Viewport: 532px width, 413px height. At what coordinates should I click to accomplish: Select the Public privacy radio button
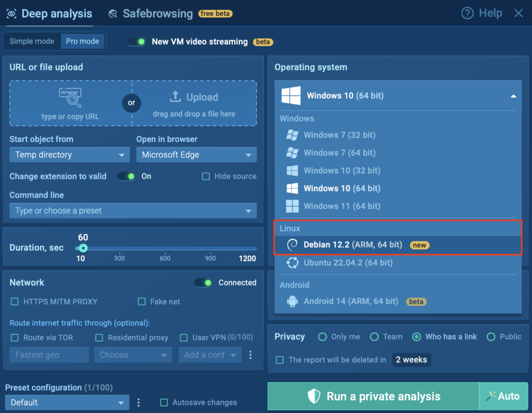click(491, 337)
